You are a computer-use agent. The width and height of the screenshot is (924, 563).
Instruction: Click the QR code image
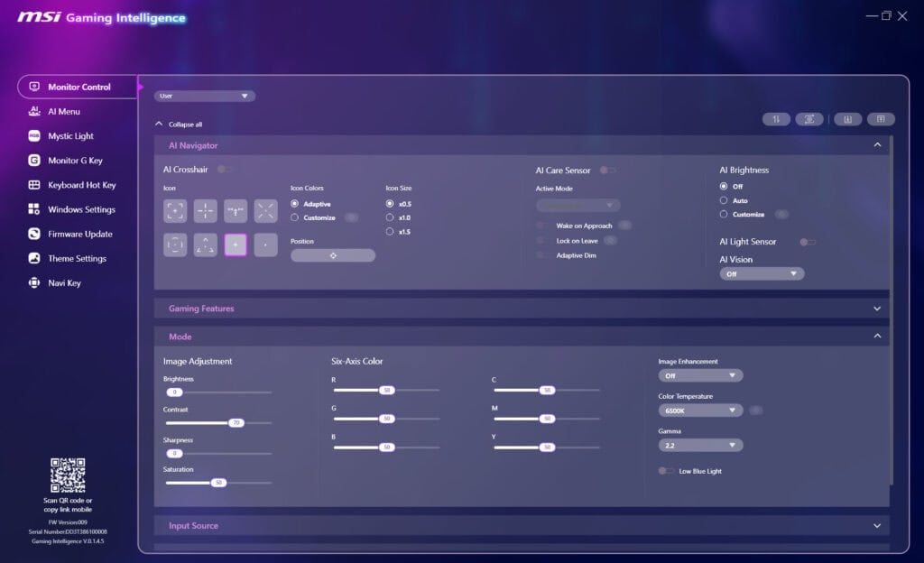[x=68, y=475]
